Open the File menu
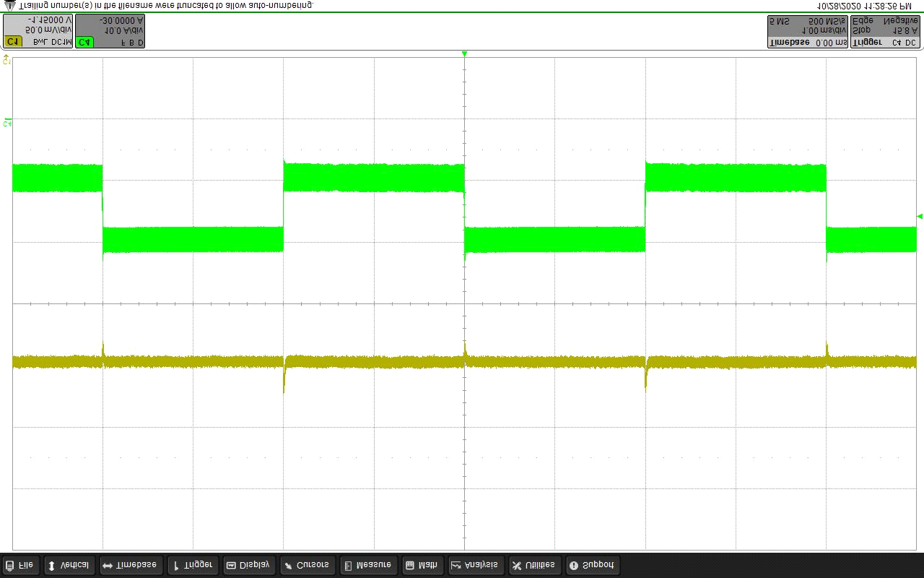The image size is (924, 578). tap(20, 565)
